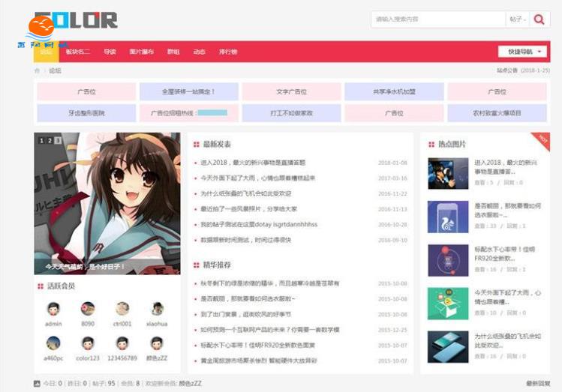562x392 pixels.
Task: Open first post under the 精华推荐 heading
Action: (x=269, y=283)
